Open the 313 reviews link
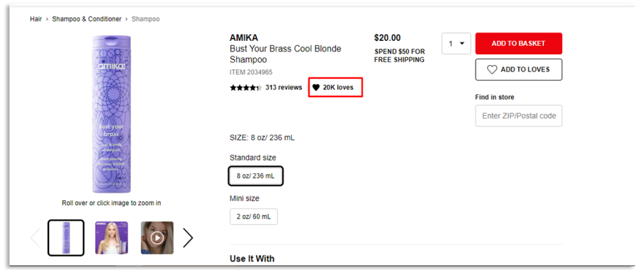Image resolution: width=644 pixels, height=270 pixels. [284, 87]
